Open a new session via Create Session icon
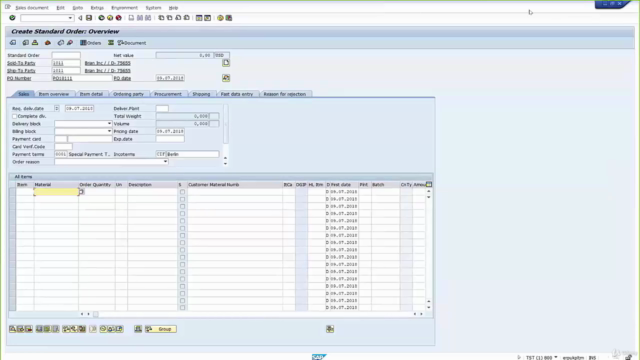 [199, 18]
